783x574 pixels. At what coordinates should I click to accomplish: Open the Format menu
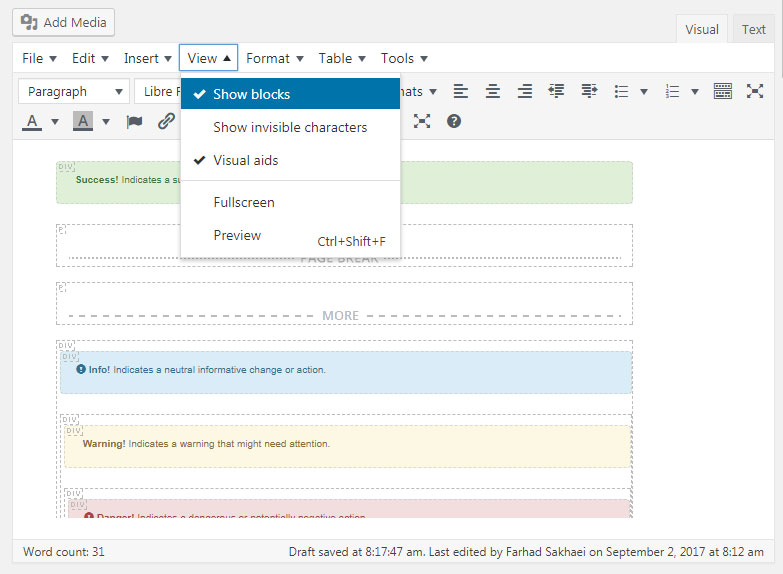(275, 58)
